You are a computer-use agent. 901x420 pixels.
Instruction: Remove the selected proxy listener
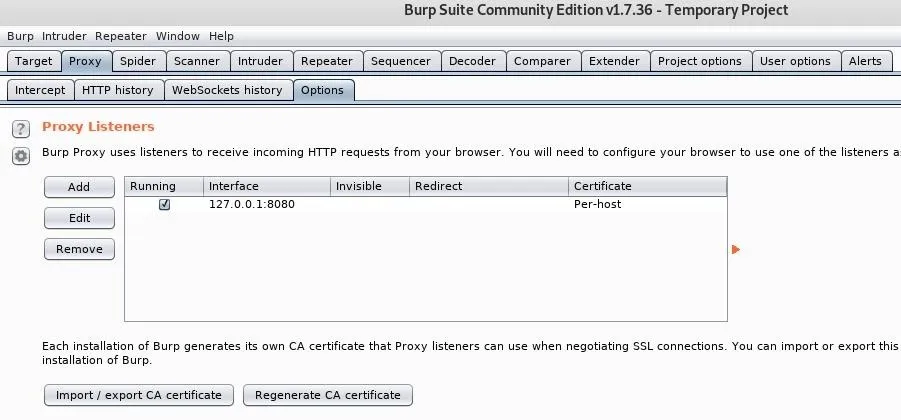(x=79, y=249)
